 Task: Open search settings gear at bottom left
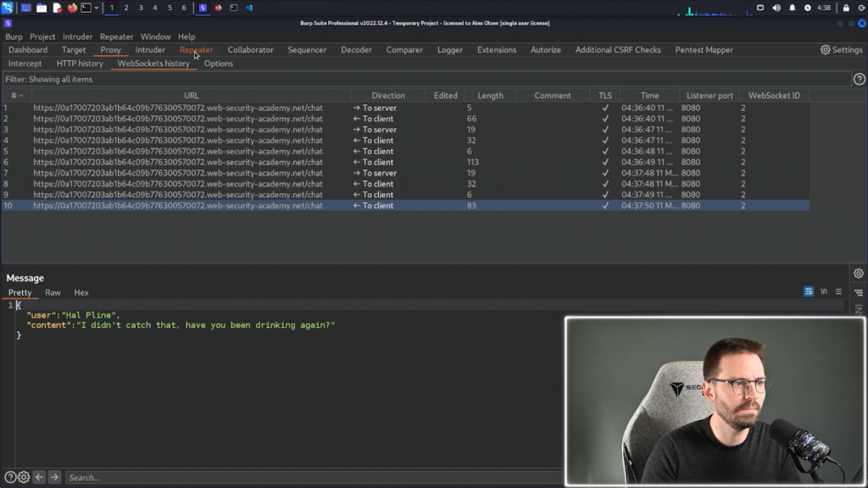(x=24, y=478)
